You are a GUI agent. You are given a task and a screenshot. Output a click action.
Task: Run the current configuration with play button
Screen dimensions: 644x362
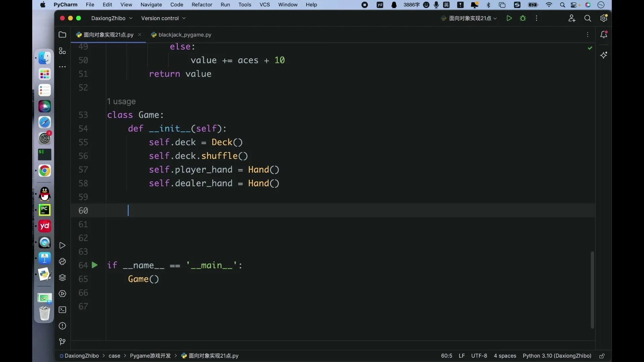pyautogui.click(x=509, y=18)
